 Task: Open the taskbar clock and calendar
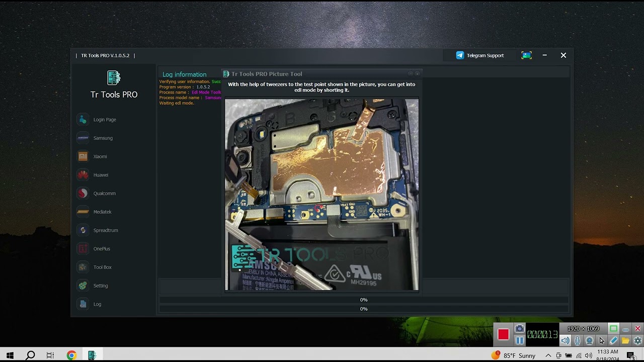pos(607,355)
